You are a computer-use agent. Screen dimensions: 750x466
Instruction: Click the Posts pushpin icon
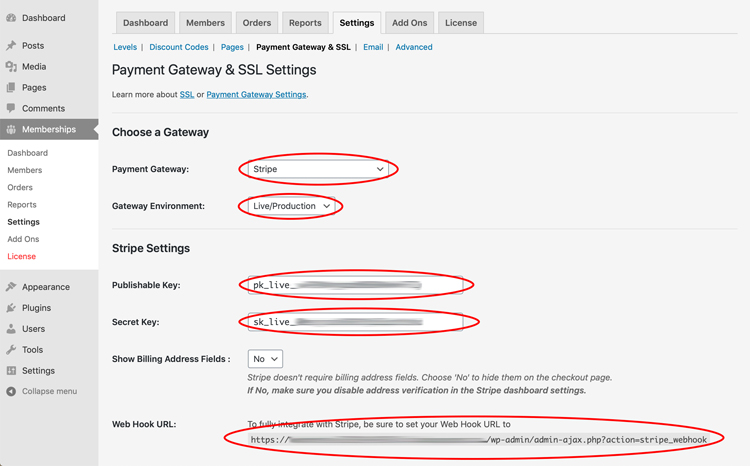pyautogui.click(x=11, y=46)
